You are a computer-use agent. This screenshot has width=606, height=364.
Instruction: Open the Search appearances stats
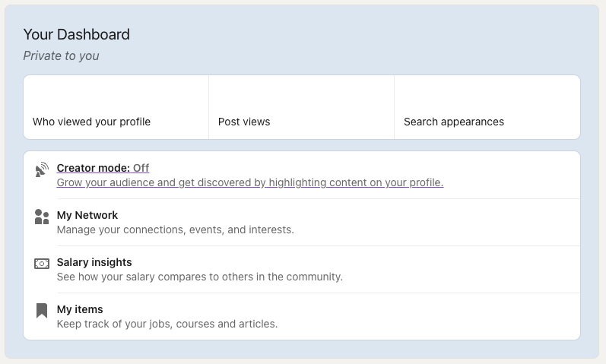(487, 107)
